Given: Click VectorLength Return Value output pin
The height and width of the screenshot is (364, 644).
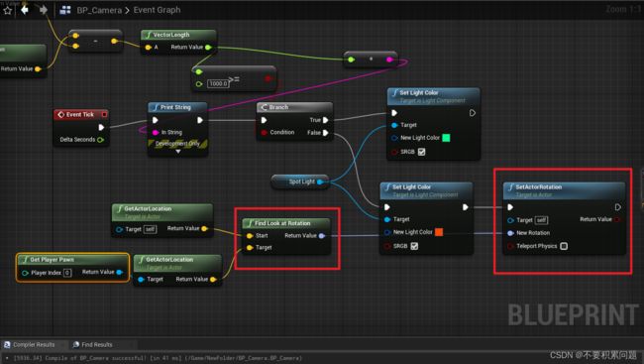Looking at the screenshot, I should coord(208,48).
